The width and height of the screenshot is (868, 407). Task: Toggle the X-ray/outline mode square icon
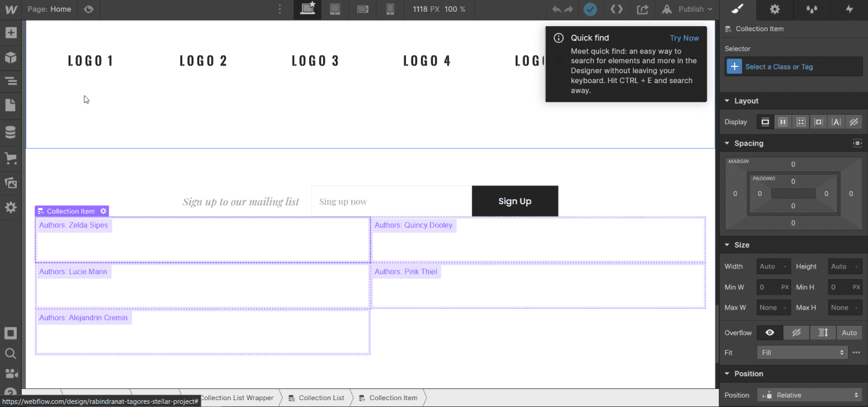tap(11, 333)
